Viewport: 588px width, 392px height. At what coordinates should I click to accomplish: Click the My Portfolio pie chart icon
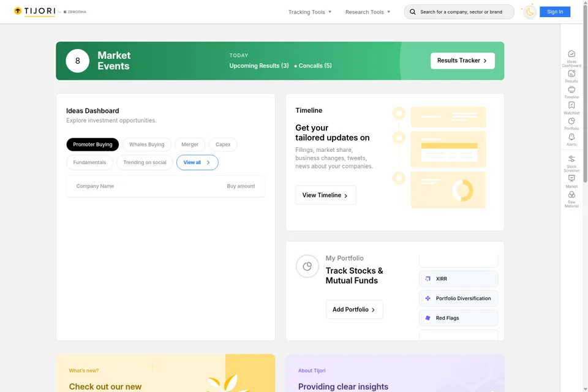307,266
